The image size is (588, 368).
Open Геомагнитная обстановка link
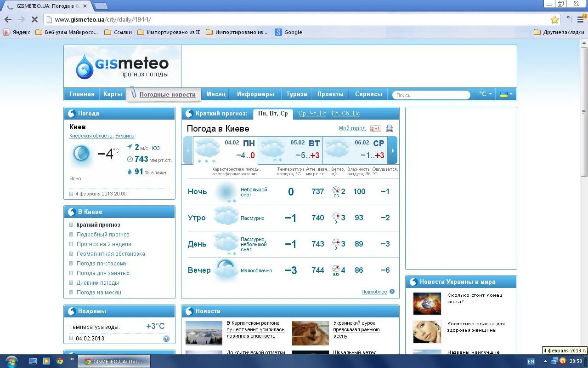111,254
